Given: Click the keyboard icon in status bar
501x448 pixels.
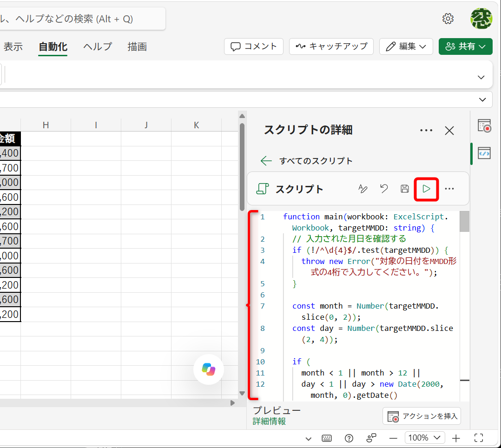Looking at the screenshot, I should (327, 438).
